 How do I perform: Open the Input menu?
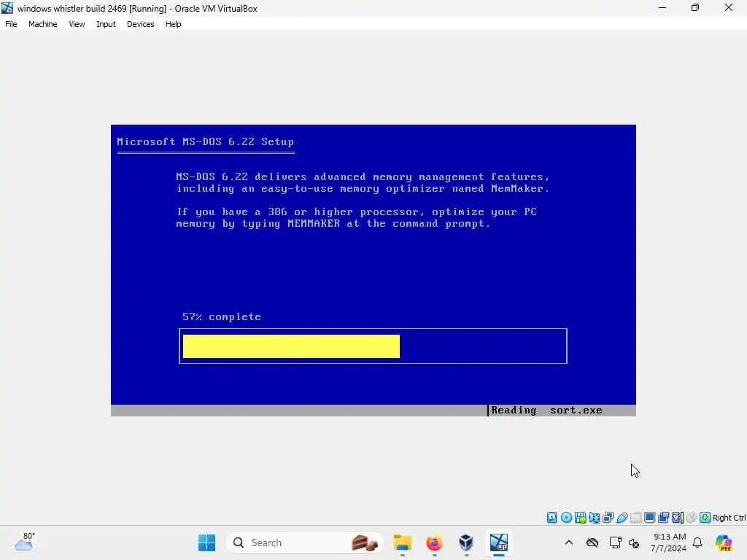(106, 24)
